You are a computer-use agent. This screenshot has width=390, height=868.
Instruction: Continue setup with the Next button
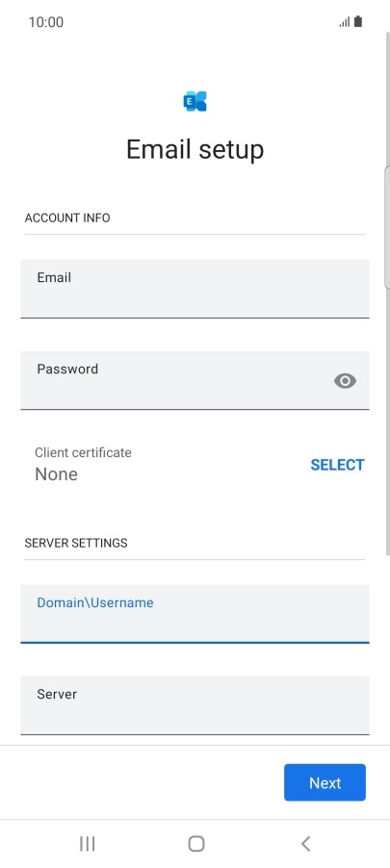(x=325, y=782)
